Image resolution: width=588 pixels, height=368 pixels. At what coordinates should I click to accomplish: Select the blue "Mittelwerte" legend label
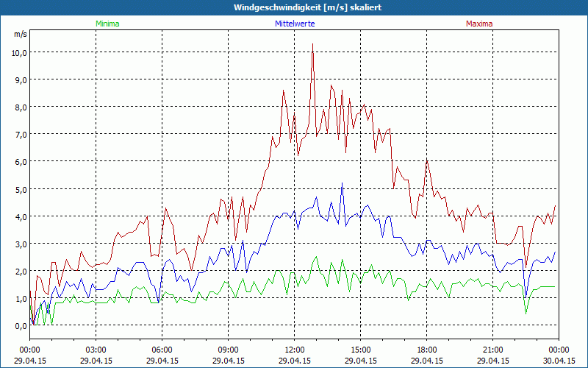pos(294,24)
